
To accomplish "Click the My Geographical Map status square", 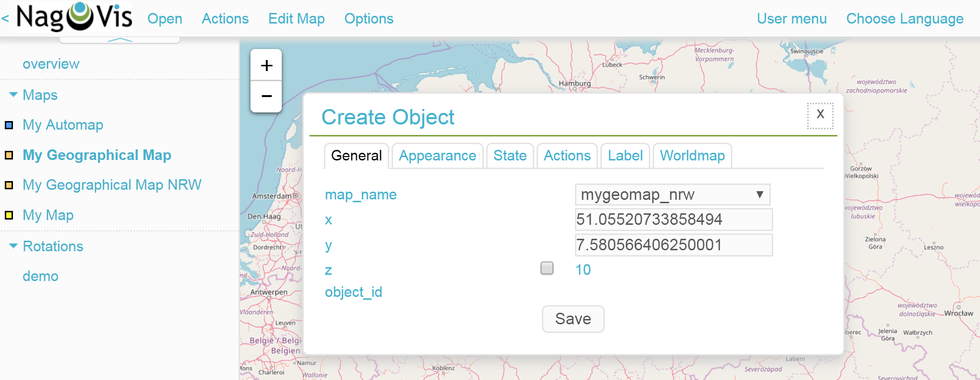I will [x=9, y=155].
